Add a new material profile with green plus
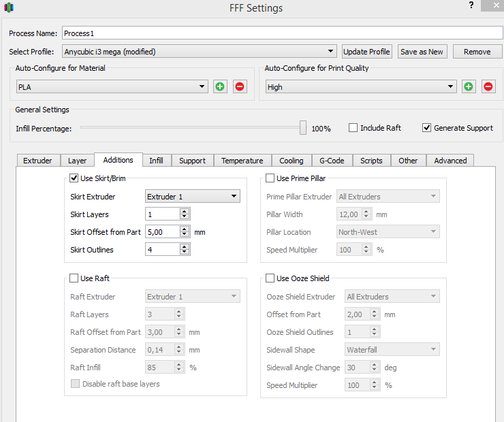Viewport: 504px width, 422px height. [220, 86]
